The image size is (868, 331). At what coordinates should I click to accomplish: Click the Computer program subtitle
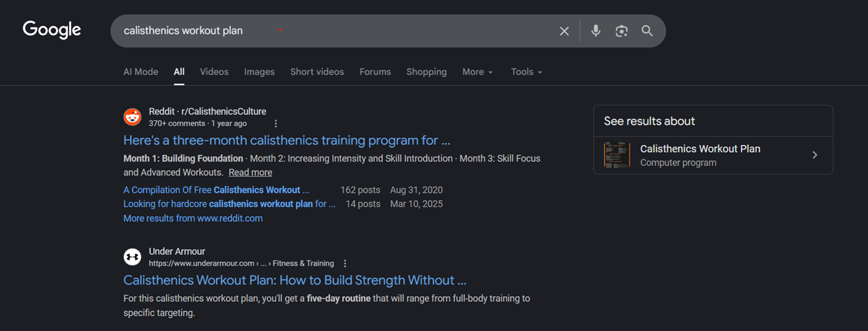[x=678, y=163]
